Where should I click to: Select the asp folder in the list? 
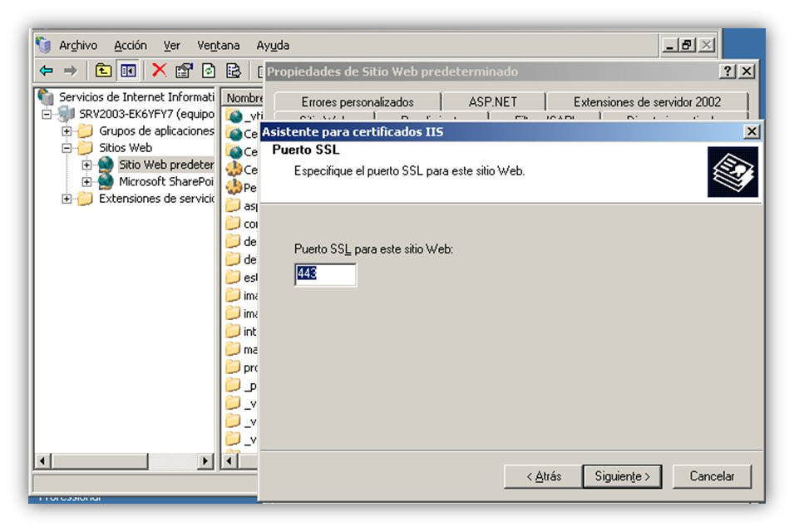242,206
